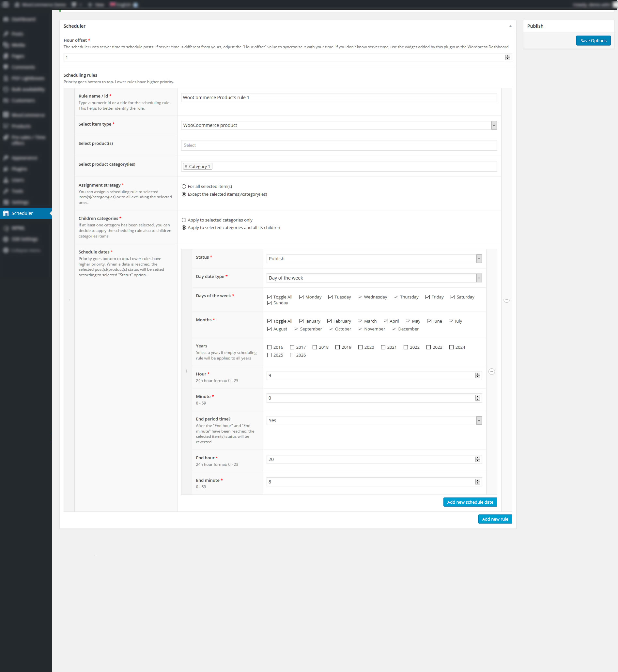Click the Rule name / id text field
The height and width of the screenshot is (672, 618).
[338, 98]
